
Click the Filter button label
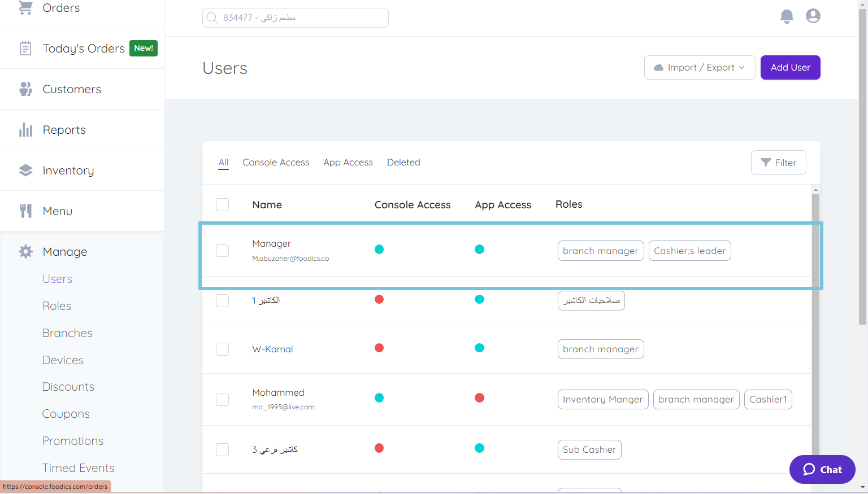pos(785,163)
